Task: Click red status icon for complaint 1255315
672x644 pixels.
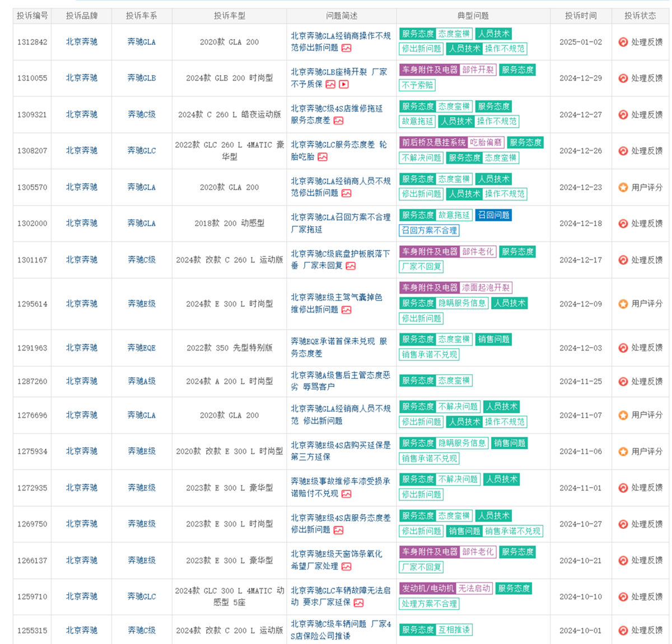Action: pos(623,631)
